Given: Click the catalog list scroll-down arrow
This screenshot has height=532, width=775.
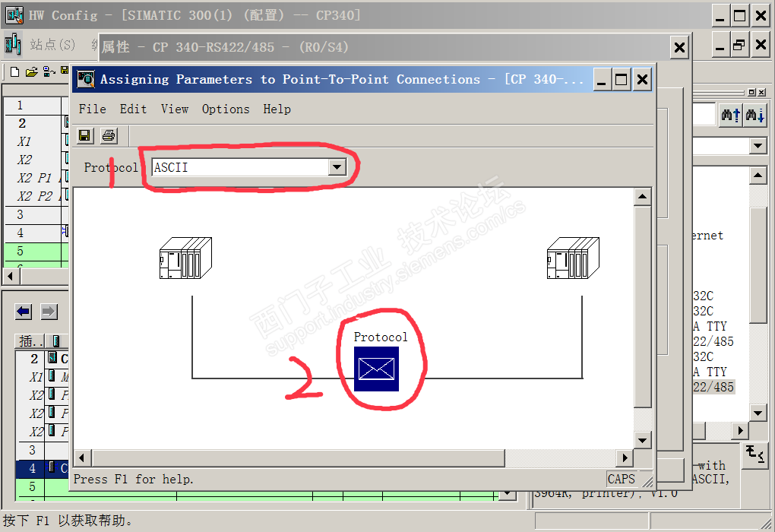Looking at the screenshot, I should tap(758, 413).
